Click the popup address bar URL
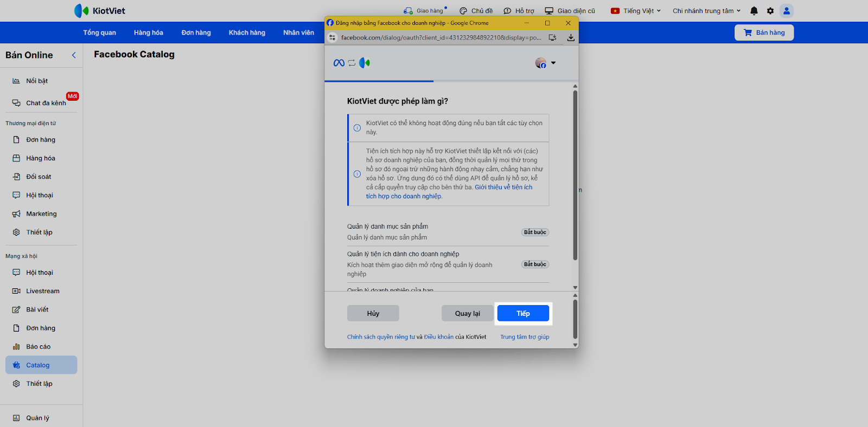The height and width of the screenshot is (427, 868). [441, 37]
